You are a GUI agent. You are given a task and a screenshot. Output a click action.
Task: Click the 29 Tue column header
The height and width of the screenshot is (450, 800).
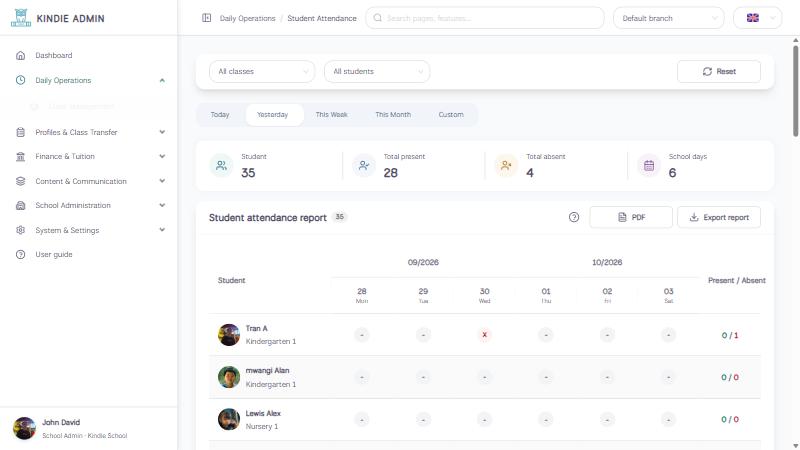(x=423, y=295)
